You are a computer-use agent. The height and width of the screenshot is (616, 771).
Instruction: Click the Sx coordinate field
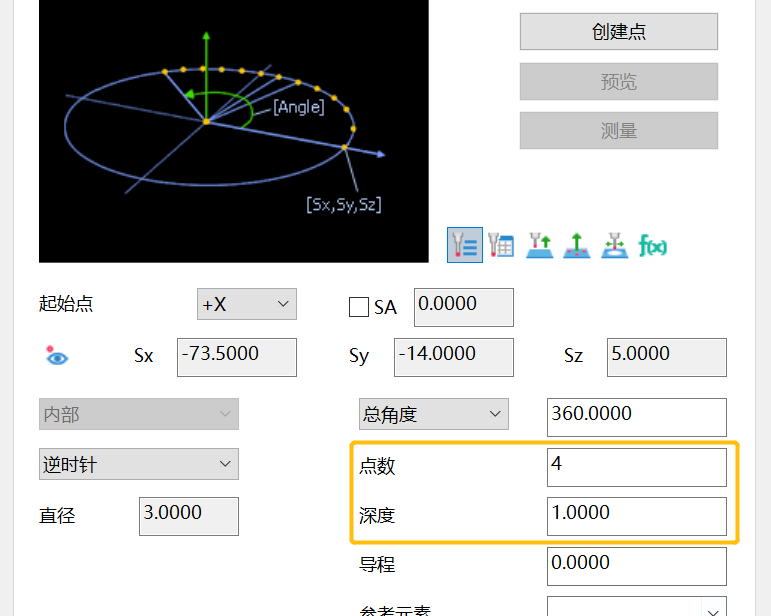tap(236, 357)
